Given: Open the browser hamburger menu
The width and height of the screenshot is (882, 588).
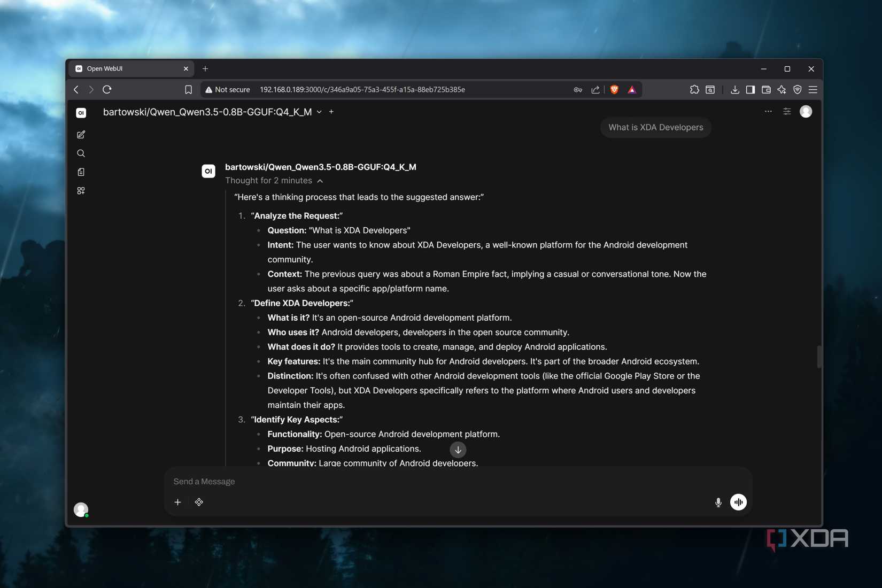Looking at the screenshot, I should point(813,90).
